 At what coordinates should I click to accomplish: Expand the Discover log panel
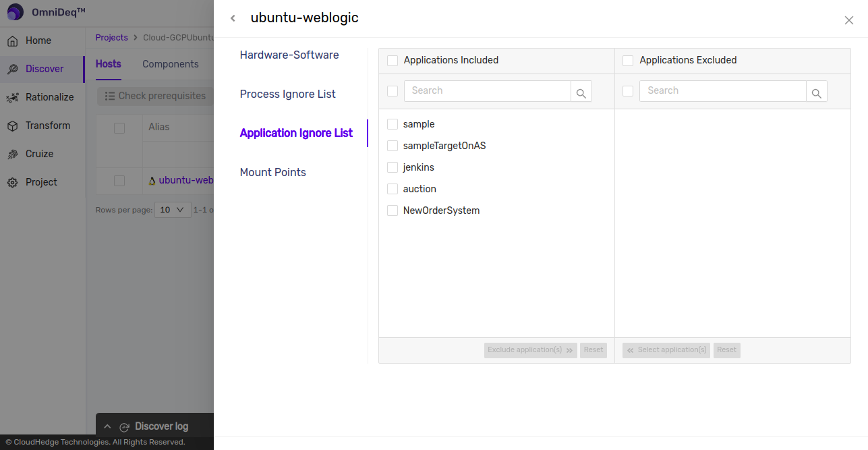(x=107, y=426)
